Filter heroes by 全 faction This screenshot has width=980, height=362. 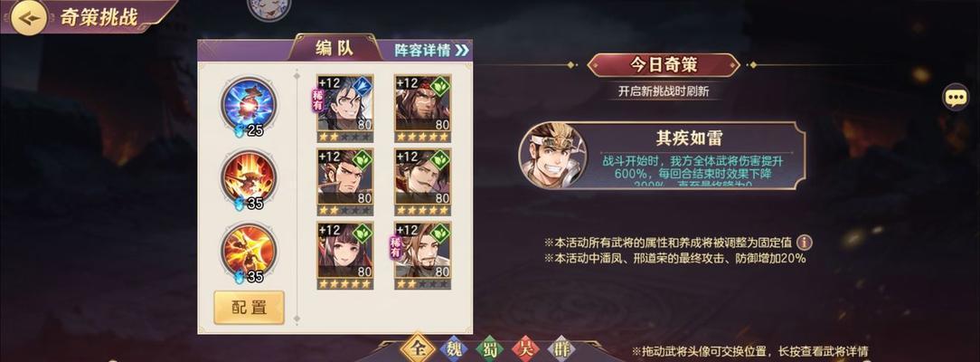pos(417,349)
